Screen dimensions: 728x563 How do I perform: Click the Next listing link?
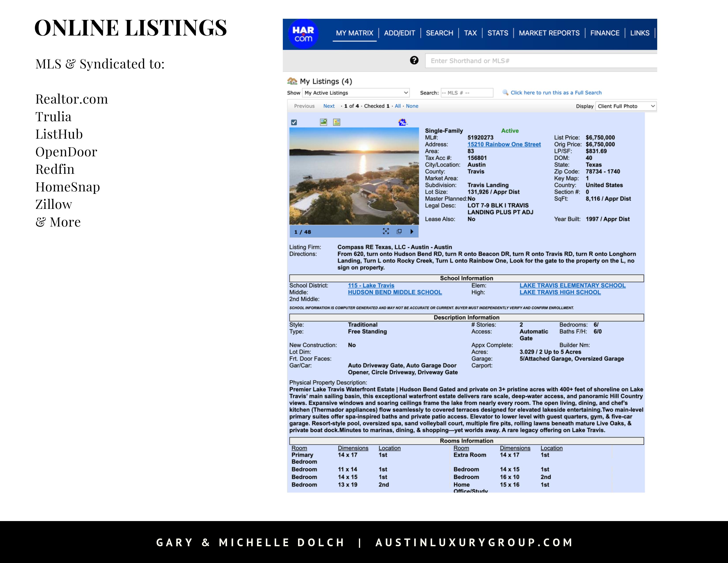point(329,106)
